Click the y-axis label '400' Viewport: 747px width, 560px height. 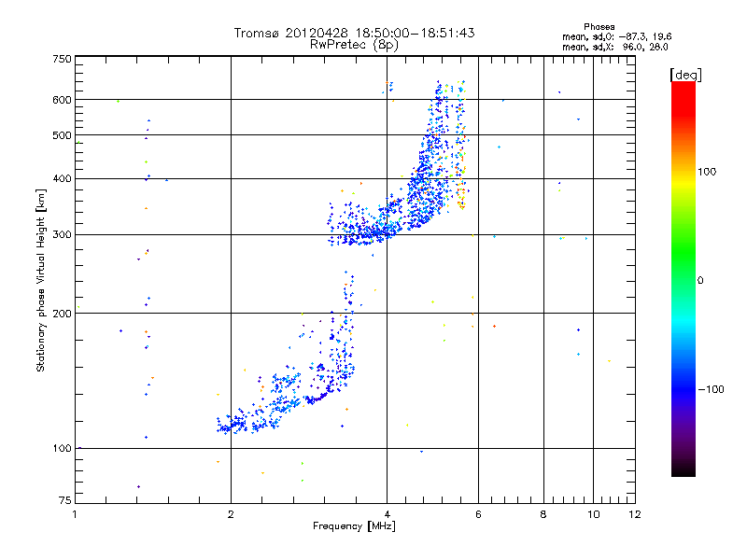[62, 178]
